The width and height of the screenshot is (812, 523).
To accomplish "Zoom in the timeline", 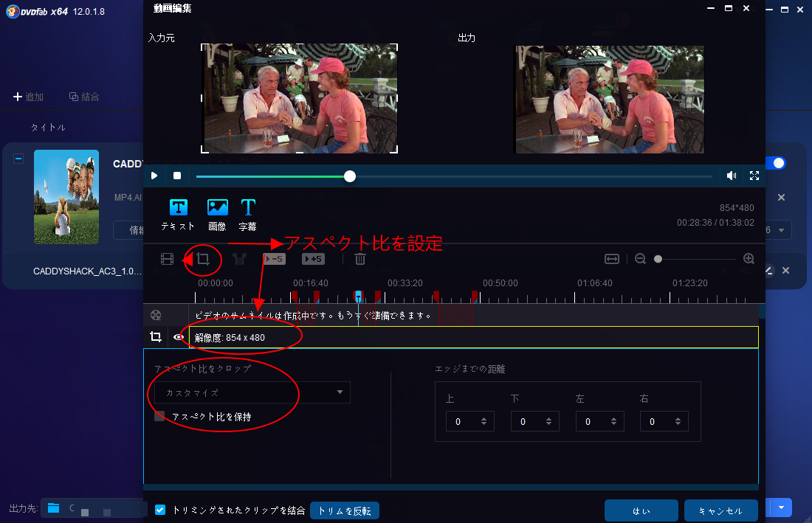I will [x=749, y=259].
